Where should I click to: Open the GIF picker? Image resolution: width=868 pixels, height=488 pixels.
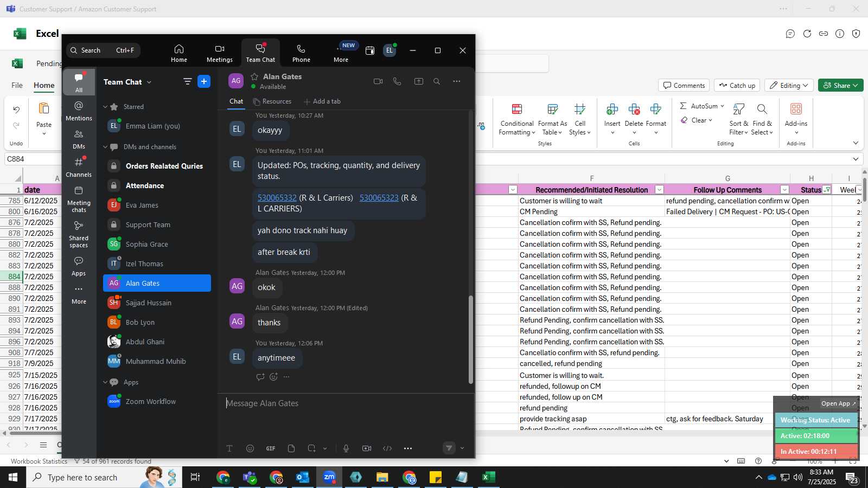tap(271, 448)
